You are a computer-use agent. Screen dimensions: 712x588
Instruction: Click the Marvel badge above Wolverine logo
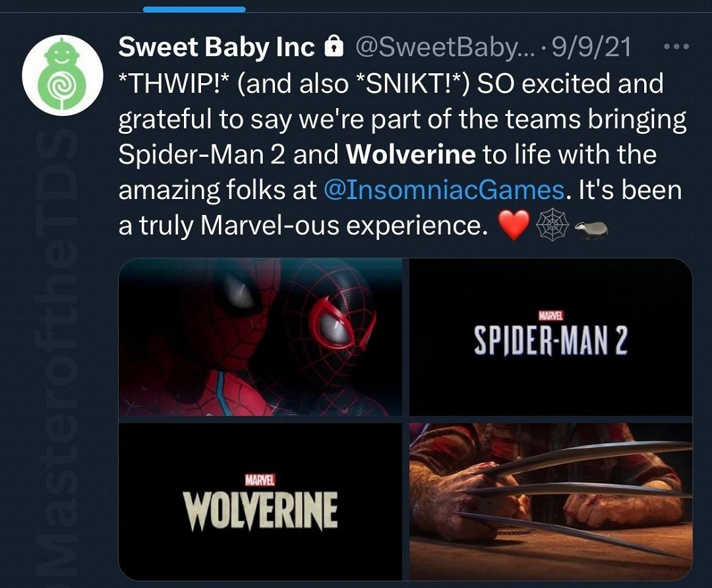coord(260,481)
